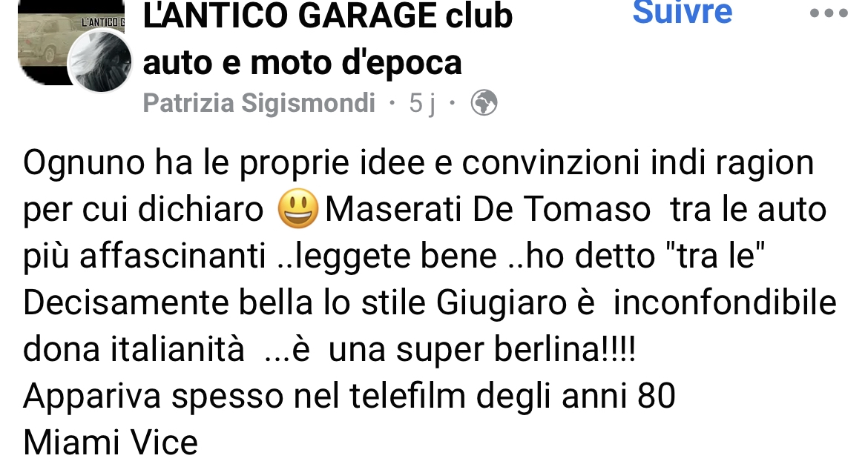
Task: Open Patrizia Sigismondi's circular profile picture
Action: [99, 62]
